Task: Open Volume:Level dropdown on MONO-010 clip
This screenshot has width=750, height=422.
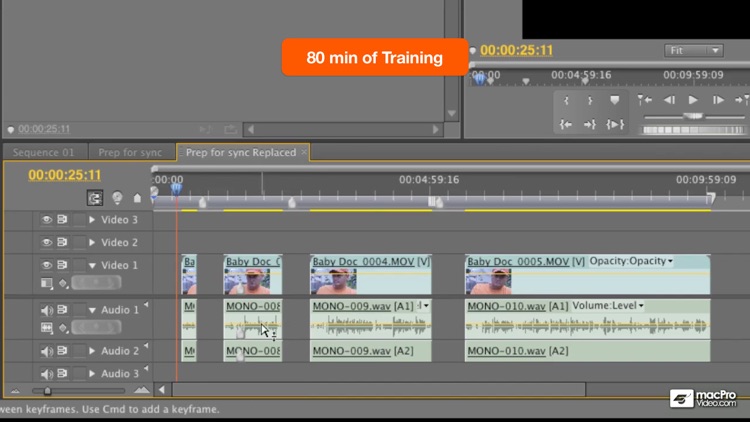Action: click(x=608, y=305)
